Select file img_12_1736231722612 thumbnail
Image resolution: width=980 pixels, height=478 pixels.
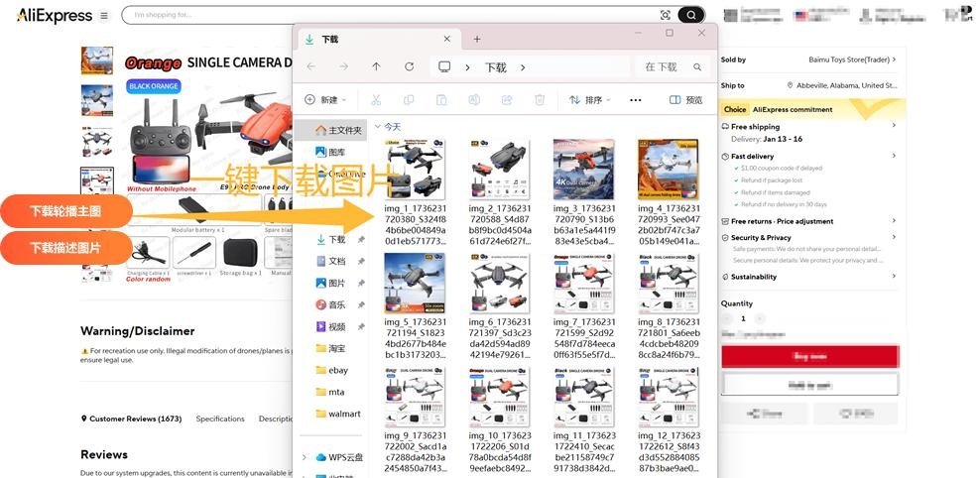tap(669, 397)
